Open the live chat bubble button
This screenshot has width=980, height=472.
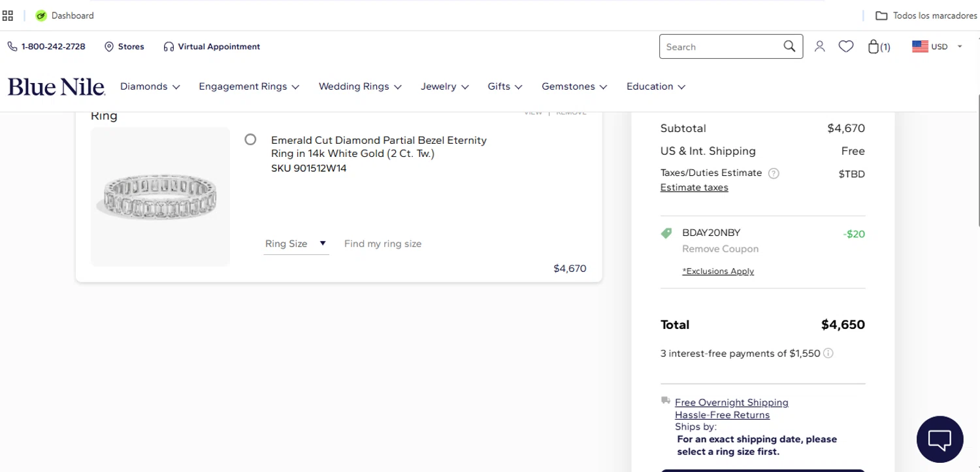pos(939,439)
